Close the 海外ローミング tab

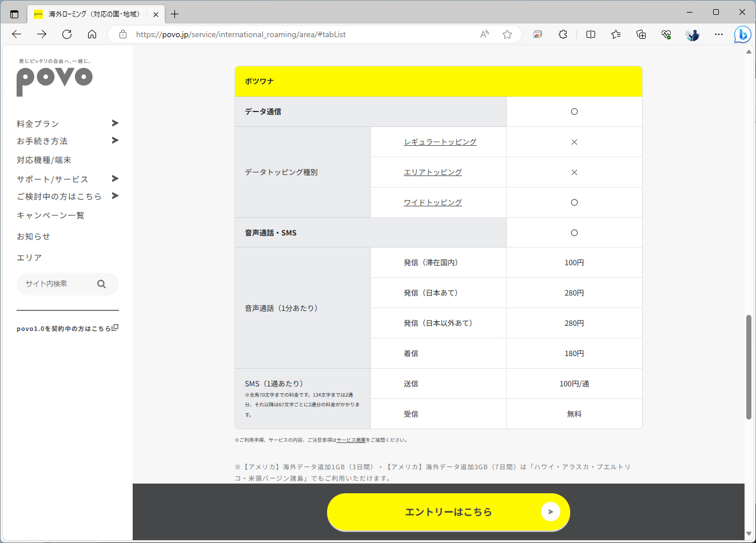[156, 14]
